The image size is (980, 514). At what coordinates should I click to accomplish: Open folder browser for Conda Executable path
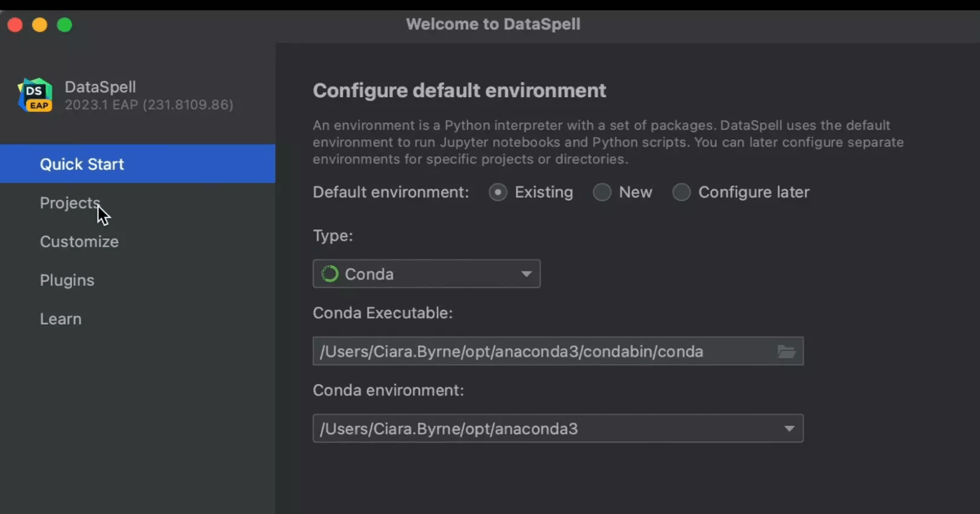[x=786, y=351]
